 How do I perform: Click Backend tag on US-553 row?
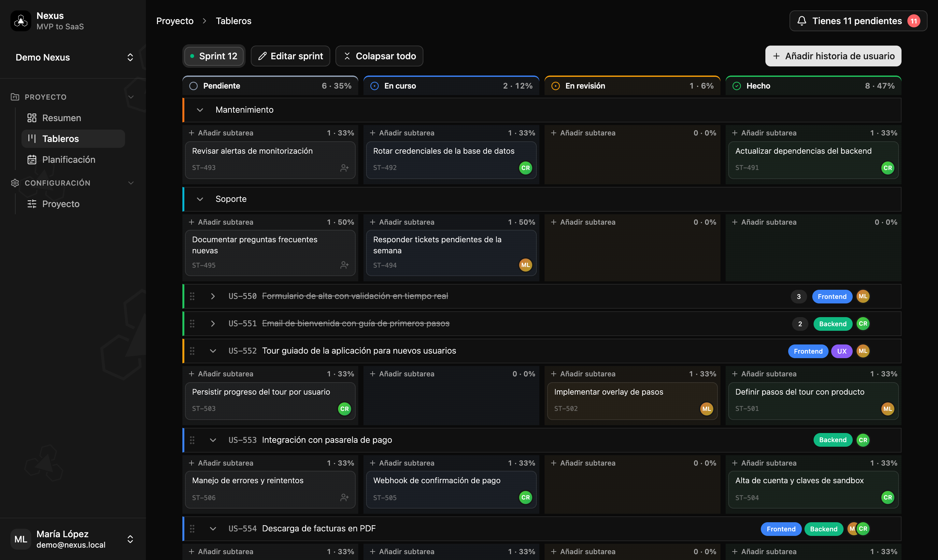pyautogui.click(x=833, y=440)
